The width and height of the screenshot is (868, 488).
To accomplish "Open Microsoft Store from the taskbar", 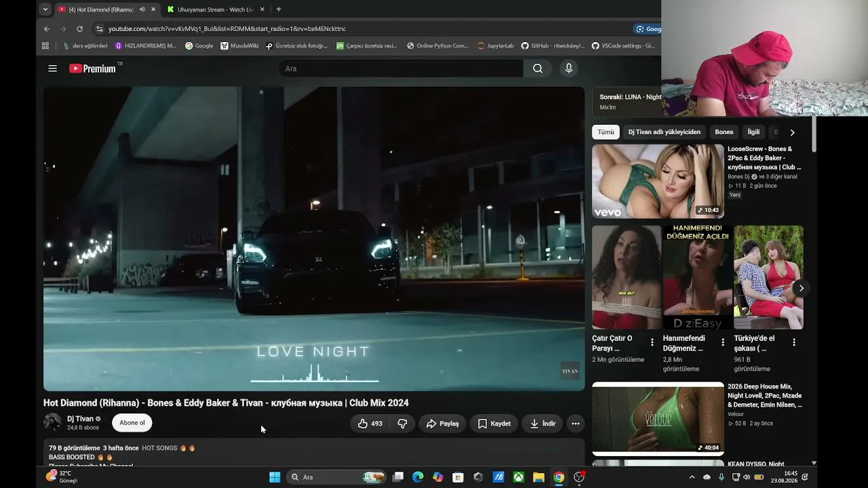I will [x=458, y=477].
